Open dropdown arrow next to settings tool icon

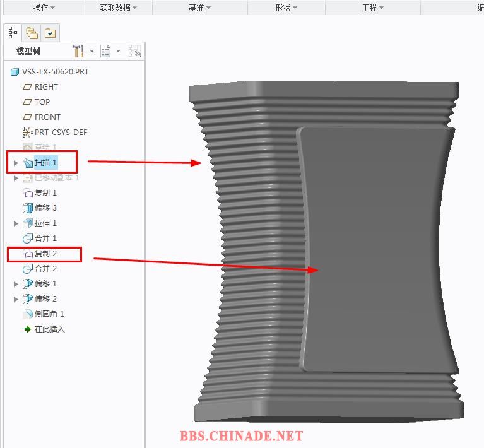tap(91, 51)
